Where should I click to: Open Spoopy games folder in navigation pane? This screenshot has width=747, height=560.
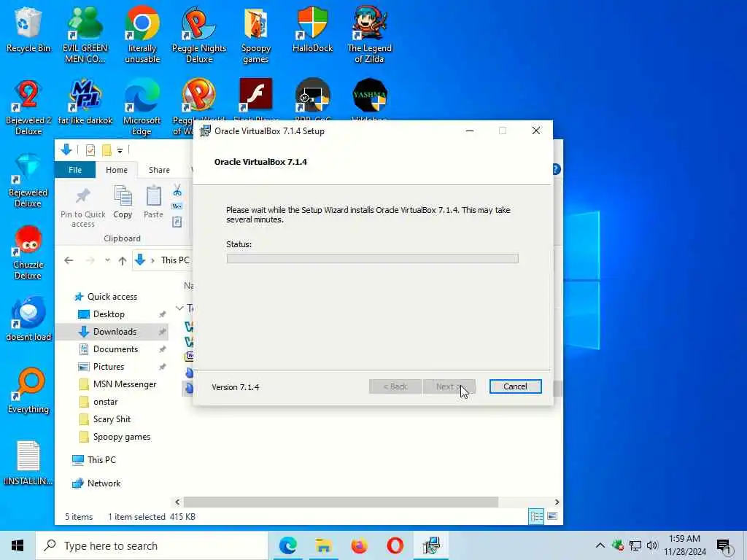(x=115, y=437)
